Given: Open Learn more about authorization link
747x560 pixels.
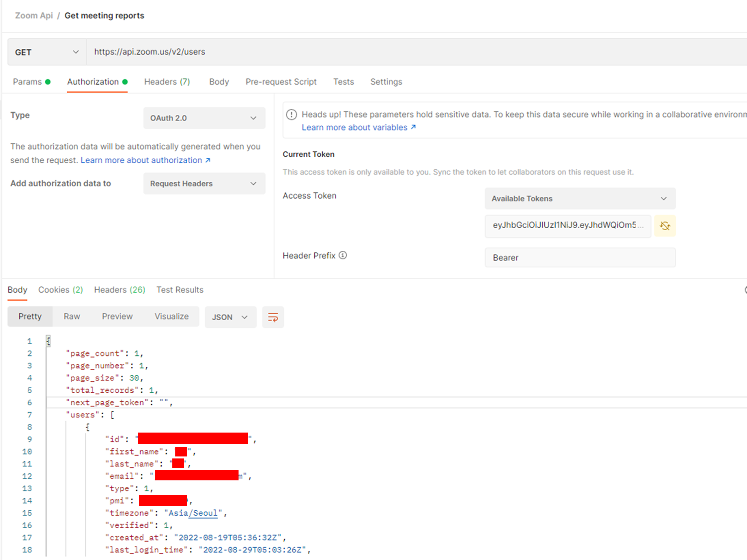Looking at the screenshot, I should [145, 160].
